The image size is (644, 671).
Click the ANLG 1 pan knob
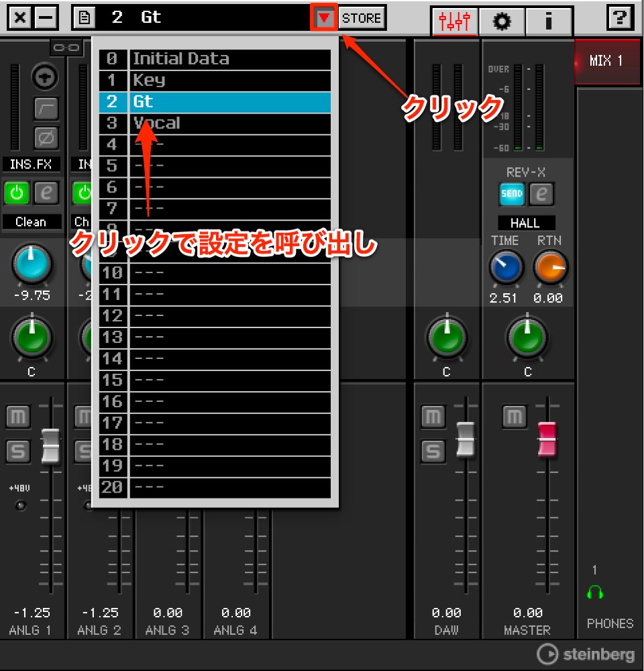[x=32, y=338]
